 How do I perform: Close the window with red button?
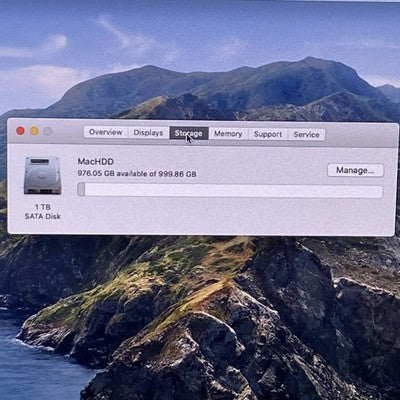pos(20,131)
